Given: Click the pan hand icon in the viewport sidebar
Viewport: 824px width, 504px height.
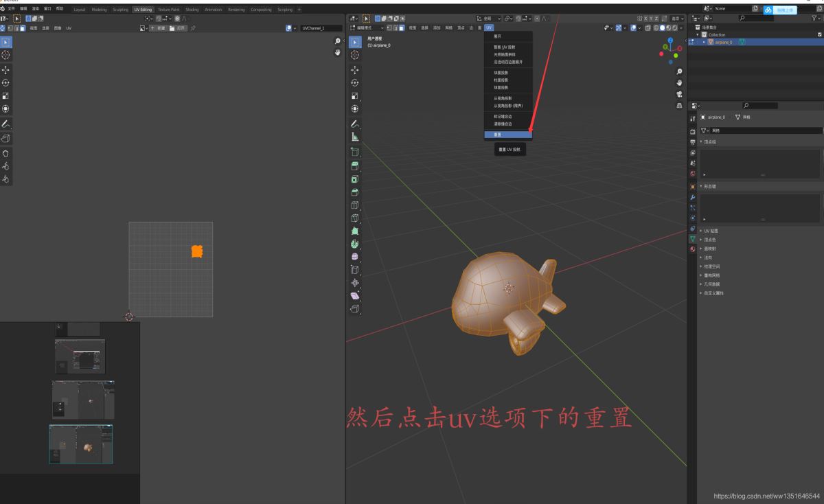Looking at the screenshot, I should [679, 82].
